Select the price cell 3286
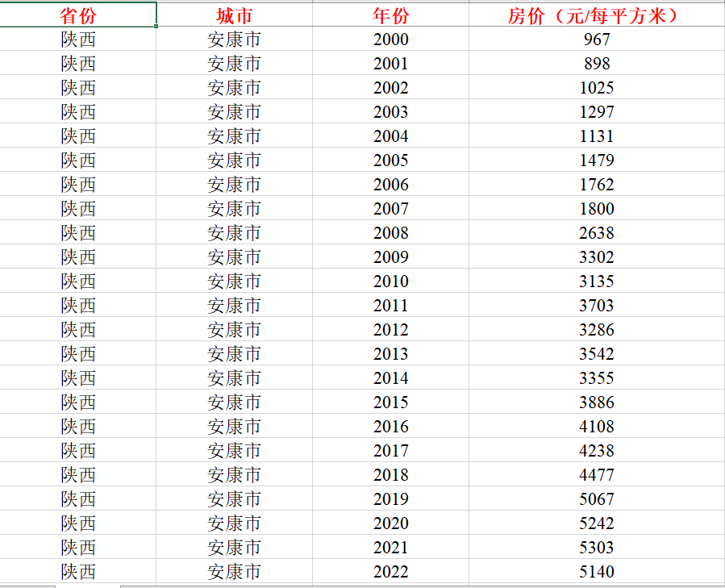Viewport: 725px width, 588px height. [597, 329]
